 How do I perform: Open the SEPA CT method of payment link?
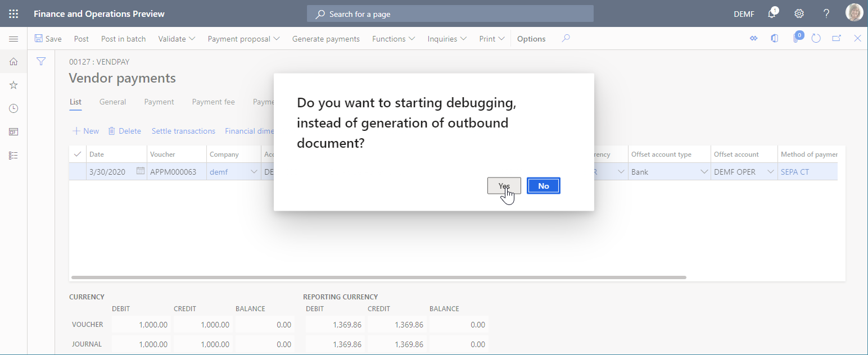coord(795,171)
